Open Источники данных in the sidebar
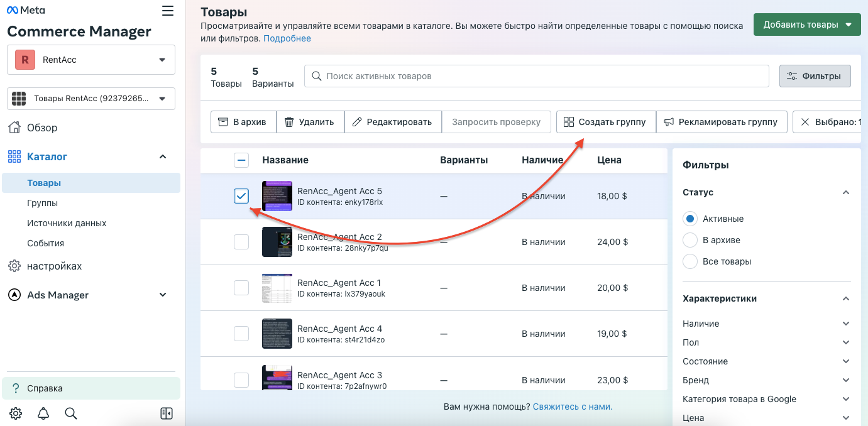 pos(67,223)
